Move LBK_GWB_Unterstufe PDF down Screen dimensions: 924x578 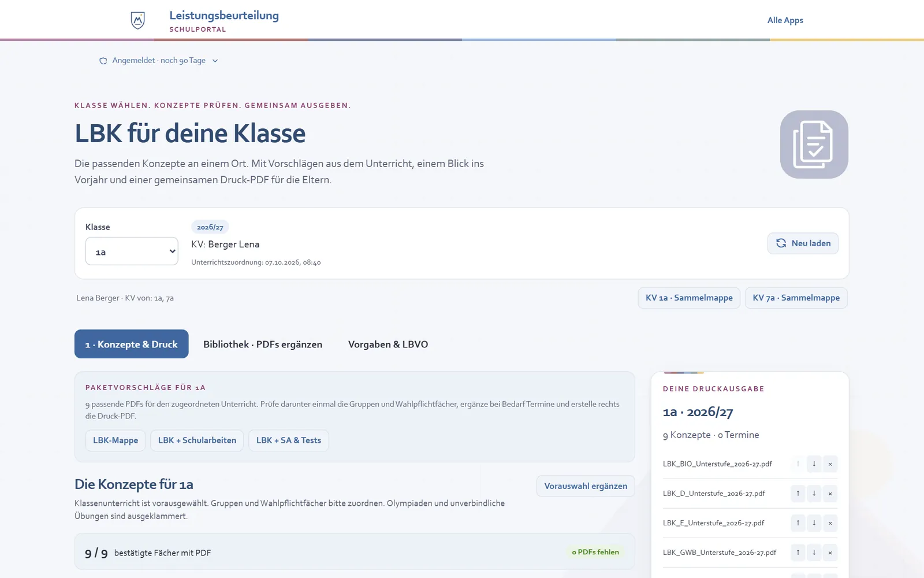[814, 552]
